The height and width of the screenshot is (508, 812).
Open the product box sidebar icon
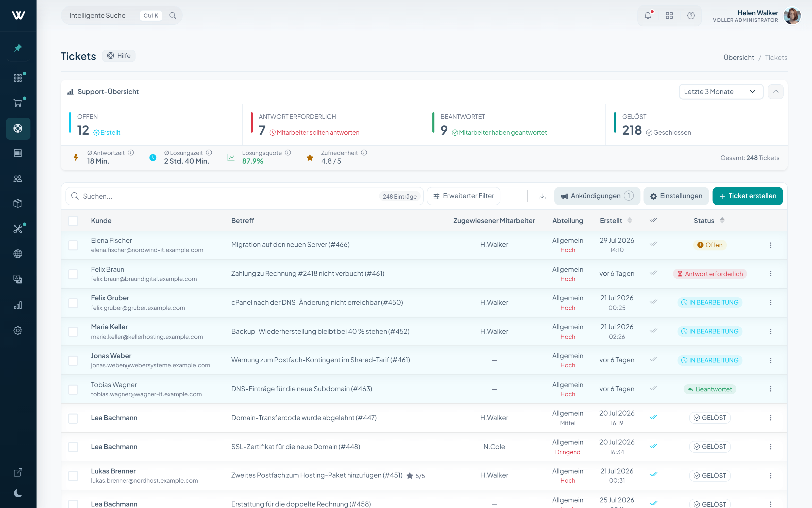pyautogui.click(x=18, y=204)
